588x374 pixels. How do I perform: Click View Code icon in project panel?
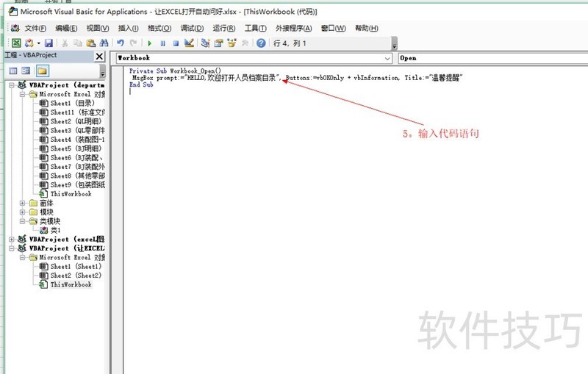pos(13,71)
